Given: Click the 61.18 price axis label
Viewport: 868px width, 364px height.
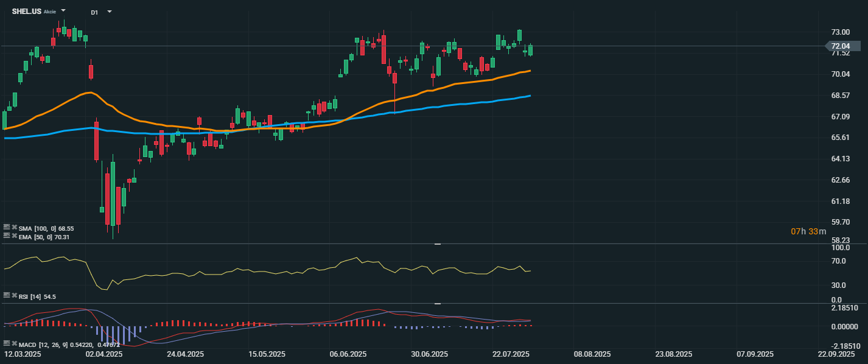Looking at the screenshot, I should click(841, 201).
